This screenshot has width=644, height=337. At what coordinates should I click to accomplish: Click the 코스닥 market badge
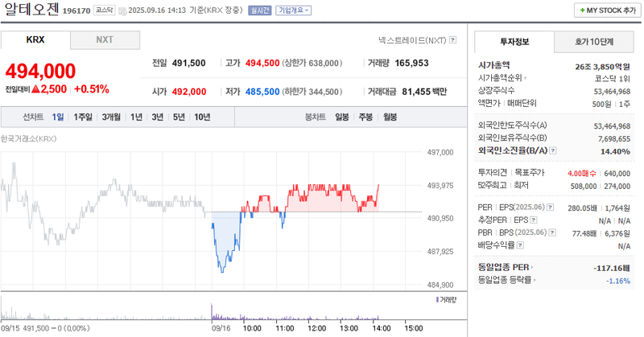coord(105,10)
